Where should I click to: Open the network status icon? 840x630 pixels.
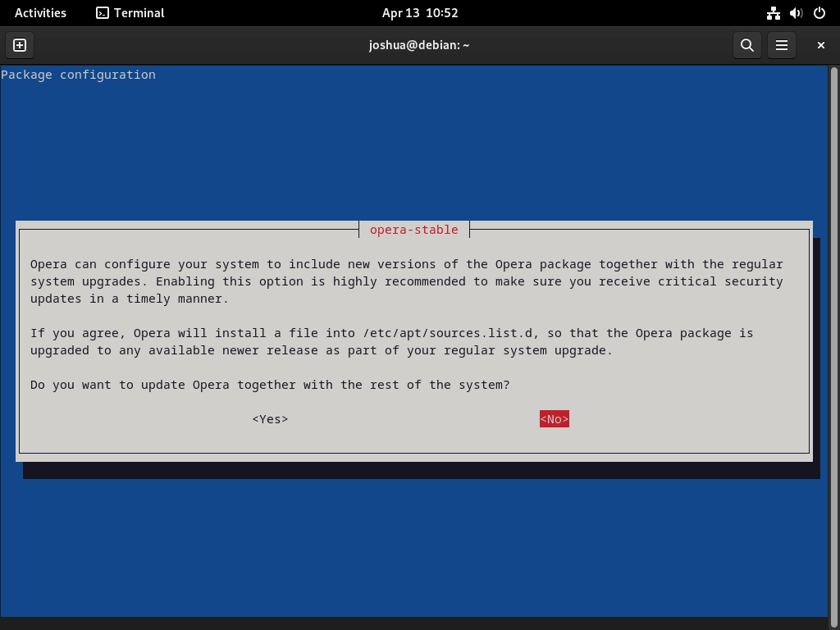tap(773, 13)
